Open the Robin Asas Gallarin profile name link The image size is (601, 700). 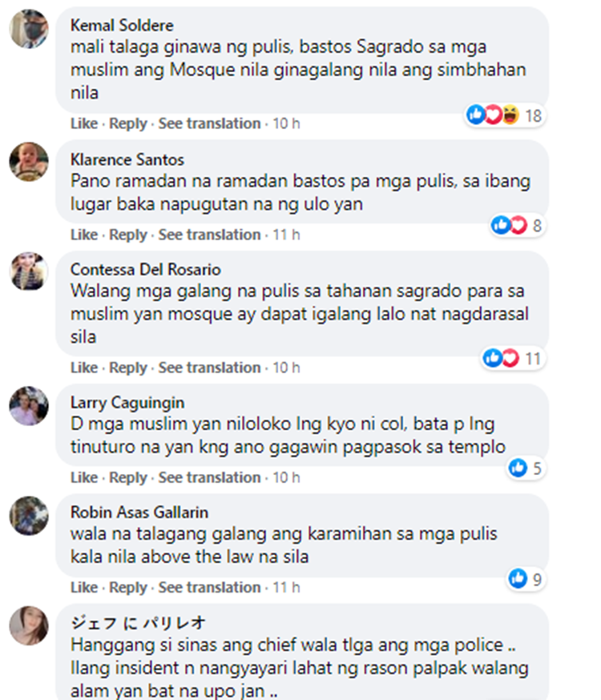tap(139, 512)
